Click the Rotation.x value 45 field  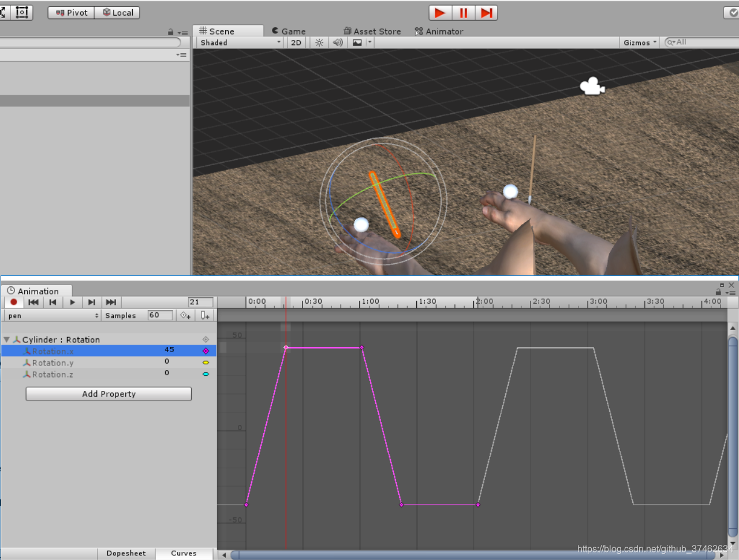169,350
